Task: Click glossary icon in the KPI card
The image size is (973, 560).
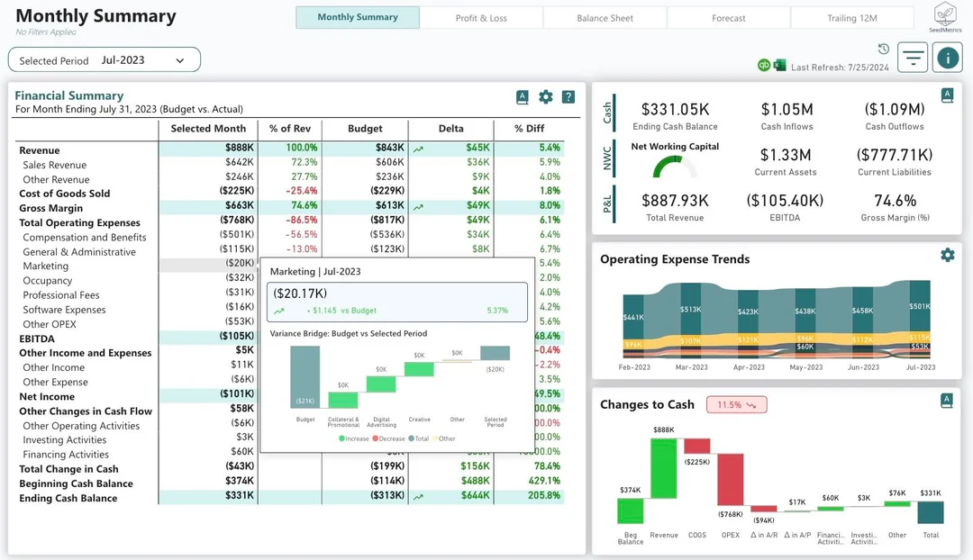Action: coord(947,95)
